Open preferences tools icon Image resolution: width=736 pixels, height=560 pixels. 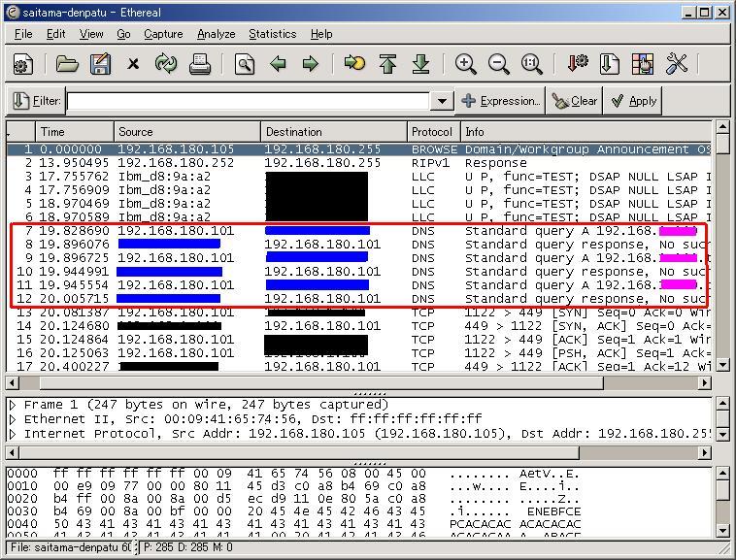click(x=677, y=64)
